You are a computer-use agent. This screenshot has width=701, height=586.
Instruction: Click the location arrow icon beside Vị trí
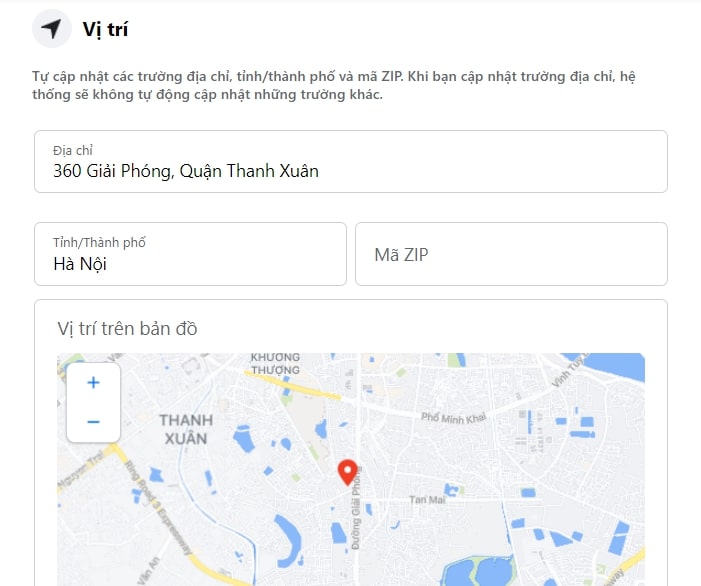pos(52,29)
